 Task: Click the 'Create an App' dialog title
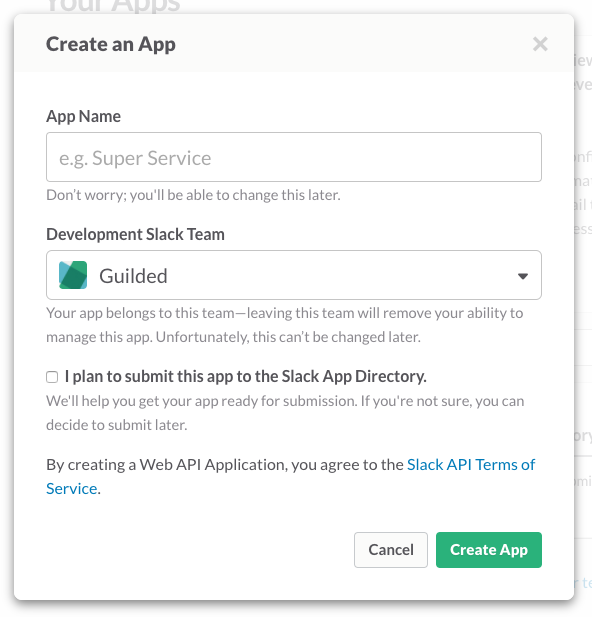point(111,44)
